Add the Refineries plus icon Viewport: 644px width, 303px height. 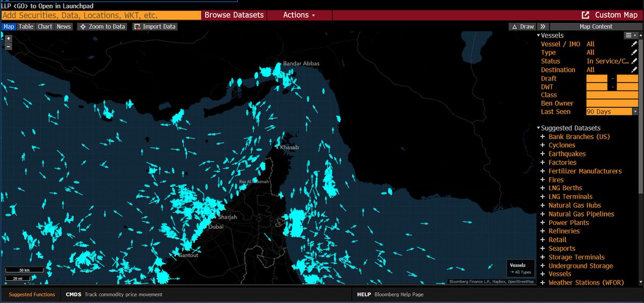click(x=543, y=231)
